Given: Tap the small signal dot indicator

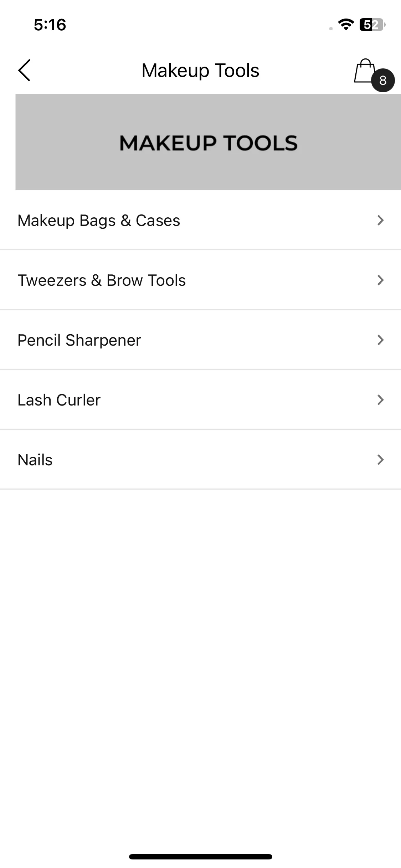Looking at the screenshot, I should click(331, 29).
